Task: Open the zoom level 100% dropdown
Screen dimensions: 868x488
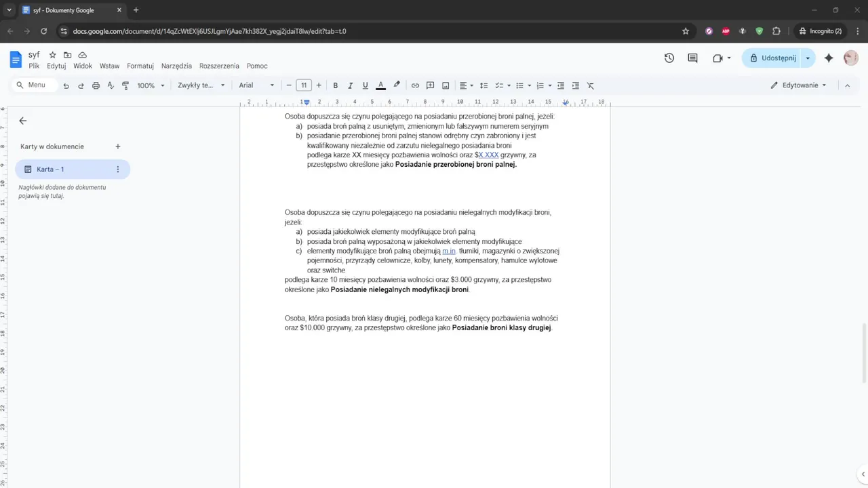Action: tap(151, 85)
